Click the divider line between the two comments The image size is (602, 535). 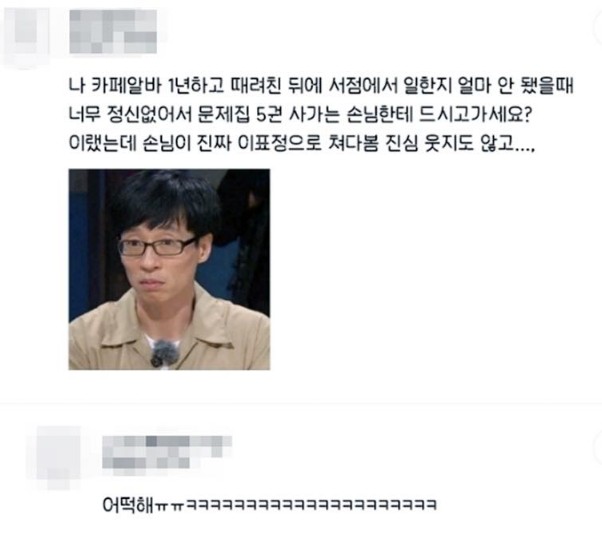click(301, 404)
